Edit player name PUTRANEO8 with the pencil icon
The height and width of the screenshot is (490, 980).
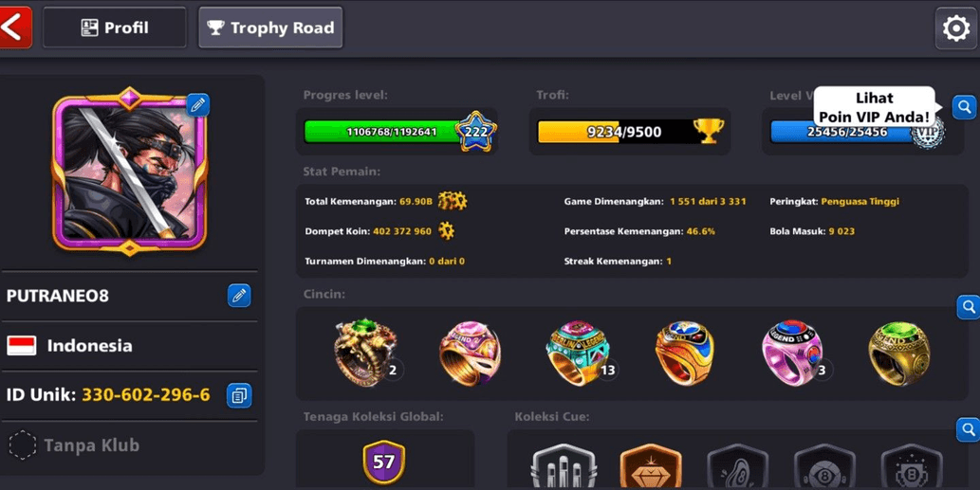click(x=239, y=296)
